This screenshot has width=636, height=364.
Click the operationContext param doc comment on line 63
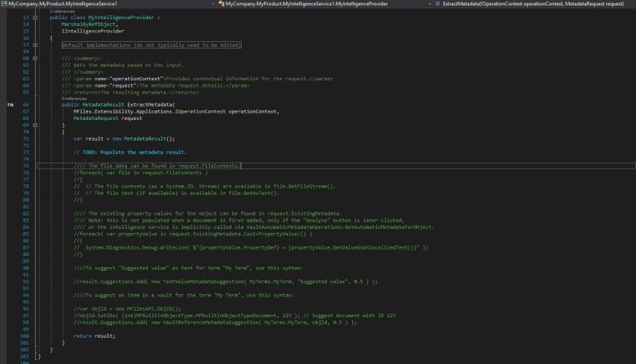pos(197,79)
